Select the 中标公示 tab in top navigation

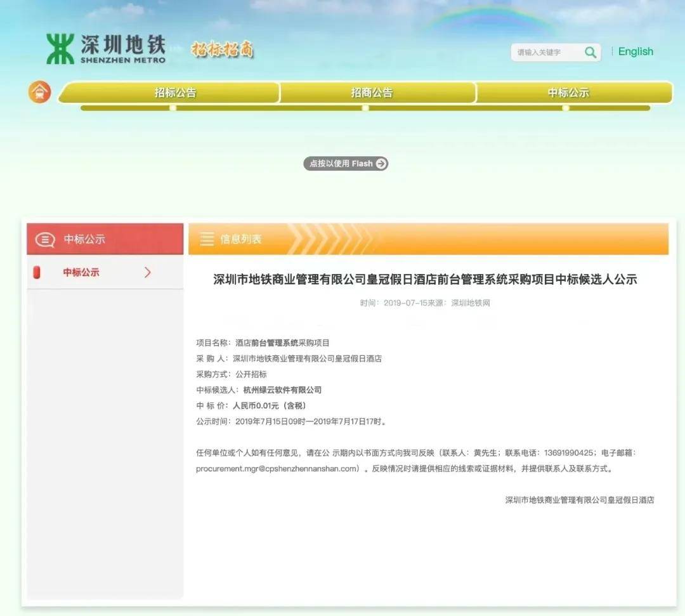tap(568, 93)
